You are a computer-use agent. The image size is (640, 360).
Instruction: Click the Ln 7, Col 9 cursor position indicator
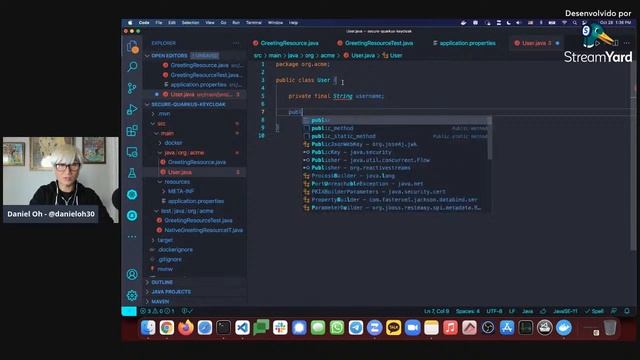[436, 311]
